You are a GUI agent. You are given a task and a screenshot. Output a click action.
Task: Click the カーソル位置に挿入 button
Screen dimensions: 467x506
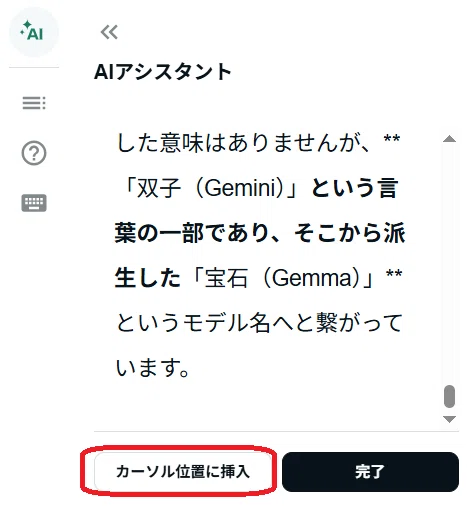tap(182, 472)
